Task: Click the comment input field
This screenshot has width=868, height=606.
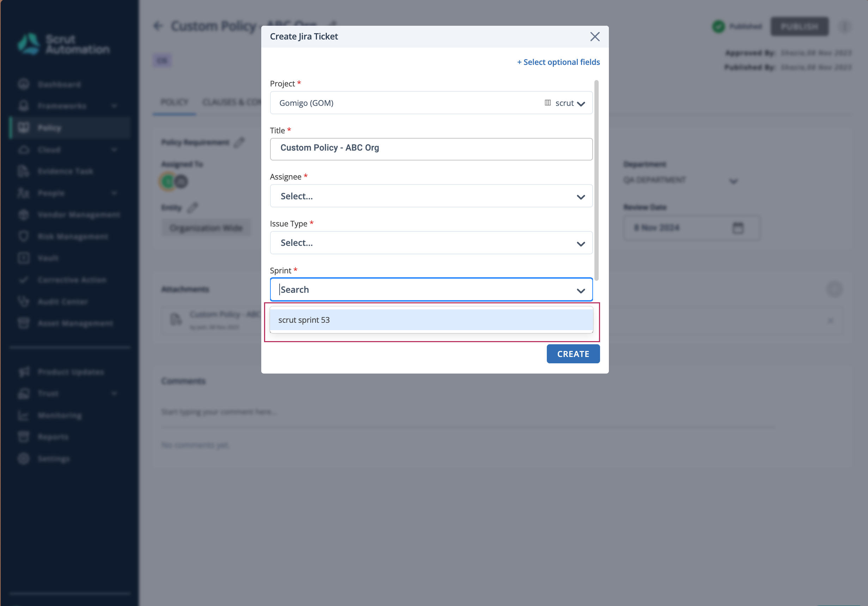Action: click(x=468, y=412)
